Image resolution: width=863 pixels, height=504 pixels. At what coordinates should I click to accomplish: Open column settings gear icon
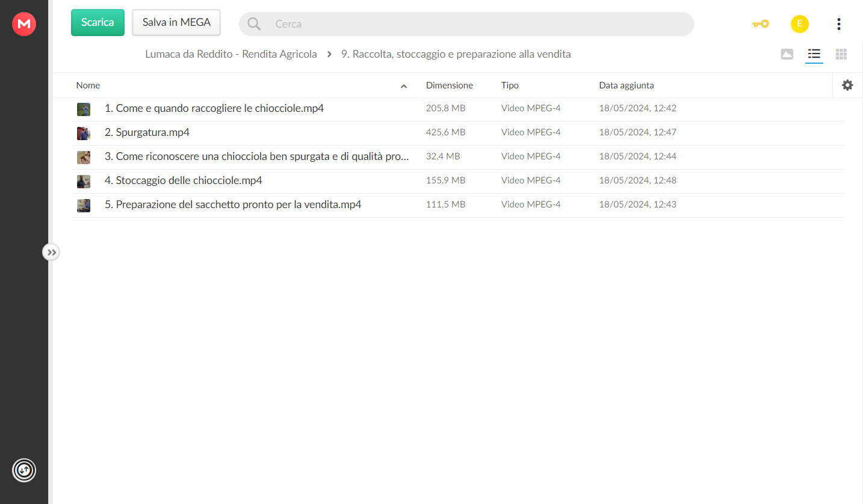click(x=847, y=85)
